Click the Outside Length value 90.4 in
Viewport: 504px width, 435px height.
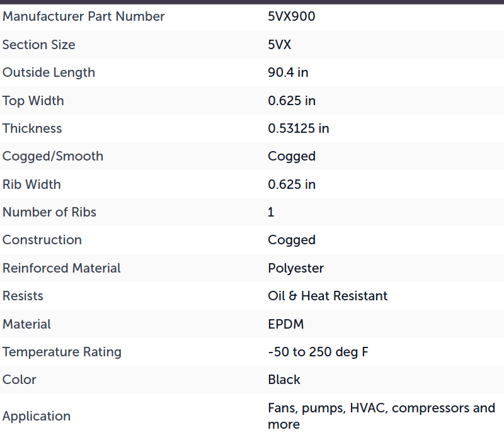tap(289, 72)
